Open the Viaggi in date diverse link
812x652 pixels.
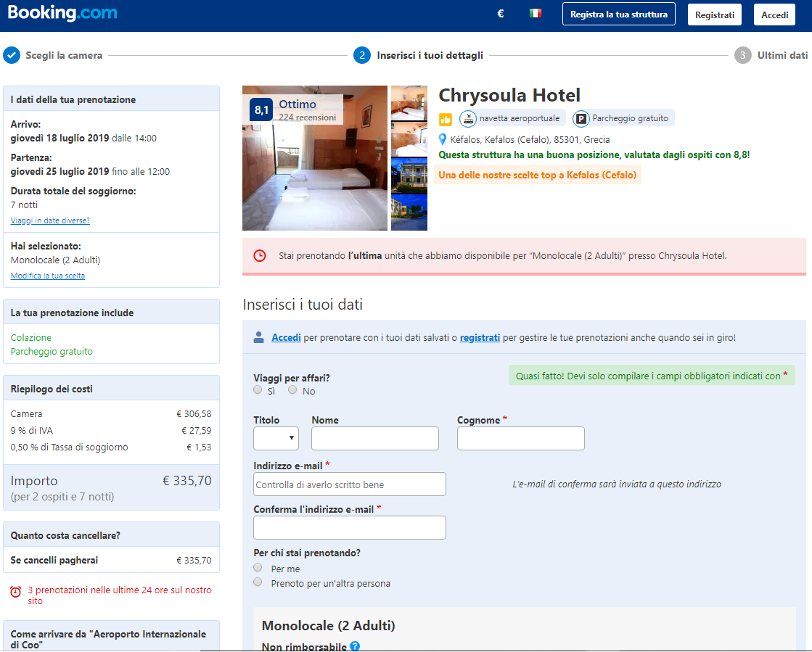[x=50, y=220]
